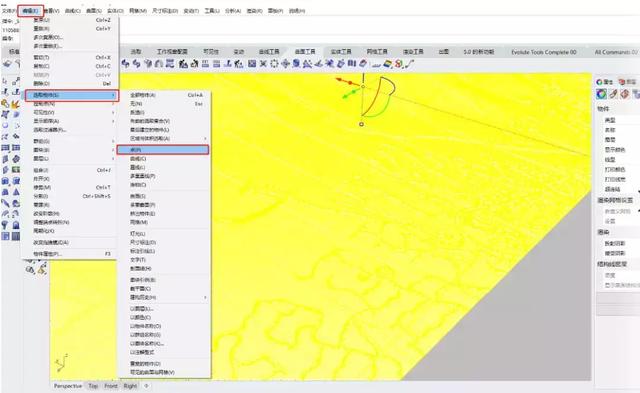Click the paintbrush material icon in properties panel
The width and height of the screenshot is (640, 393).
tap(613, 94)
